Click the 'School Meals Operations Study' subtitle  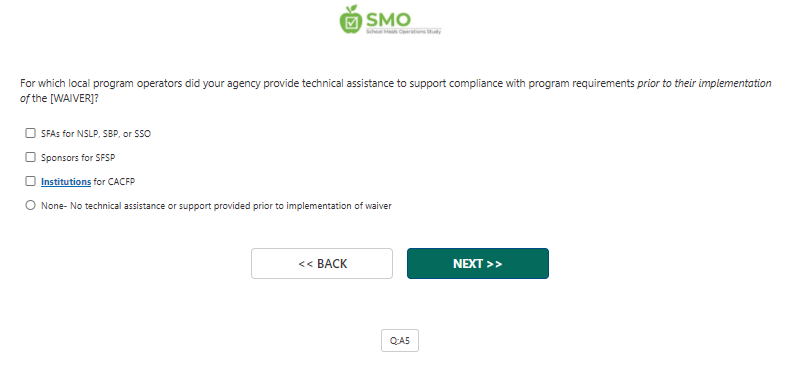pos(404,31)
